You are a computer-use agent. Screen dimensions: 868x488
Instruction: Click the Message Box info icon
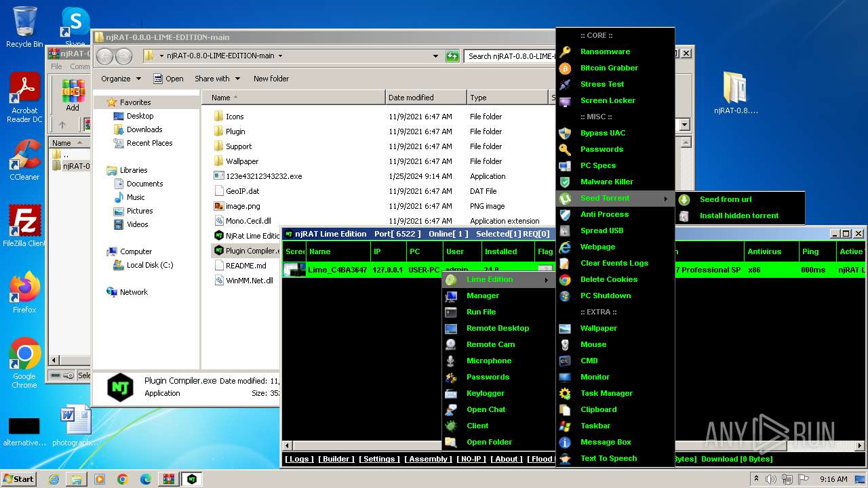pos(565,442)
